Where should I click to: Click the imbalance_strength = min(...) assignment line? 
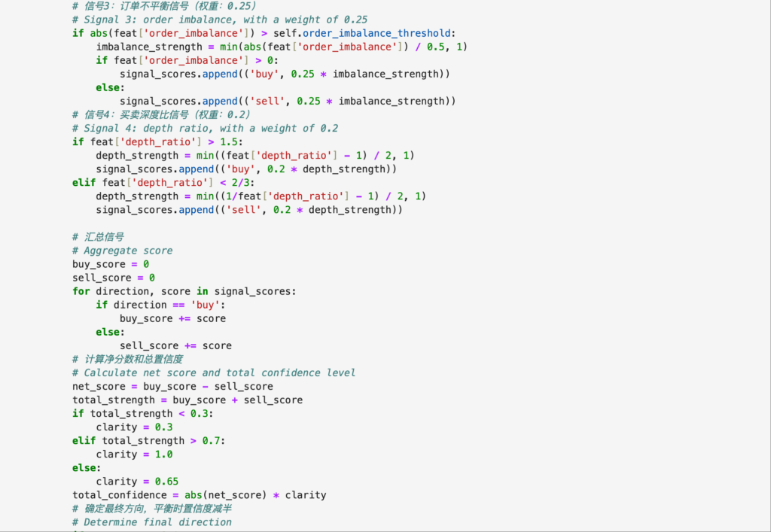282,47
